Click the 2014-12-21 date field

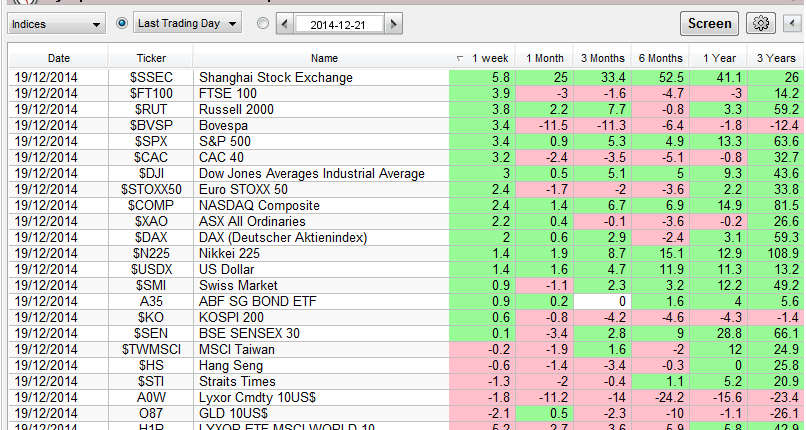point(339,23)
